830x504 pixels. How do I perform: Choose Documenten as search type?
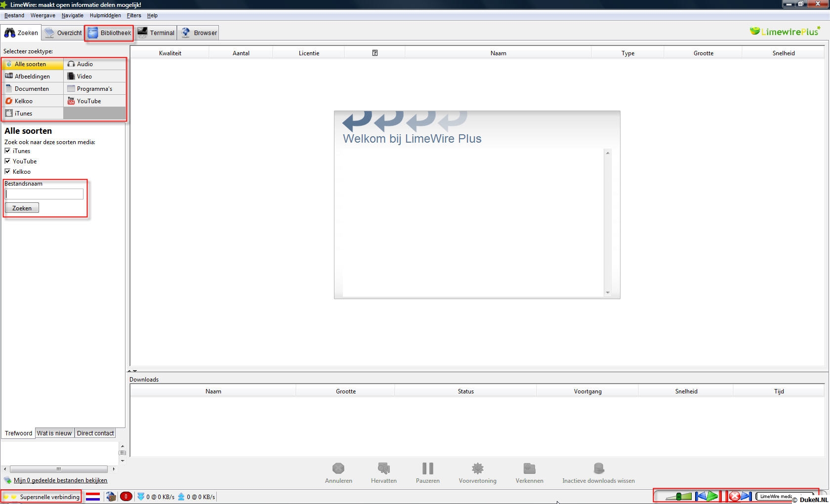(33, 89)
